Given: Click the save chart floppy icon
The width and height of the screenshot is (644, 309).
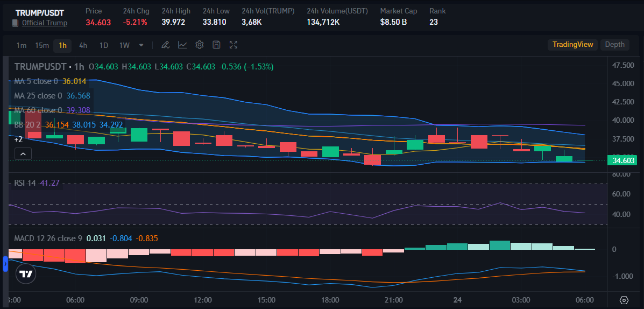Looking at the screenshot, I should point(216,45).
